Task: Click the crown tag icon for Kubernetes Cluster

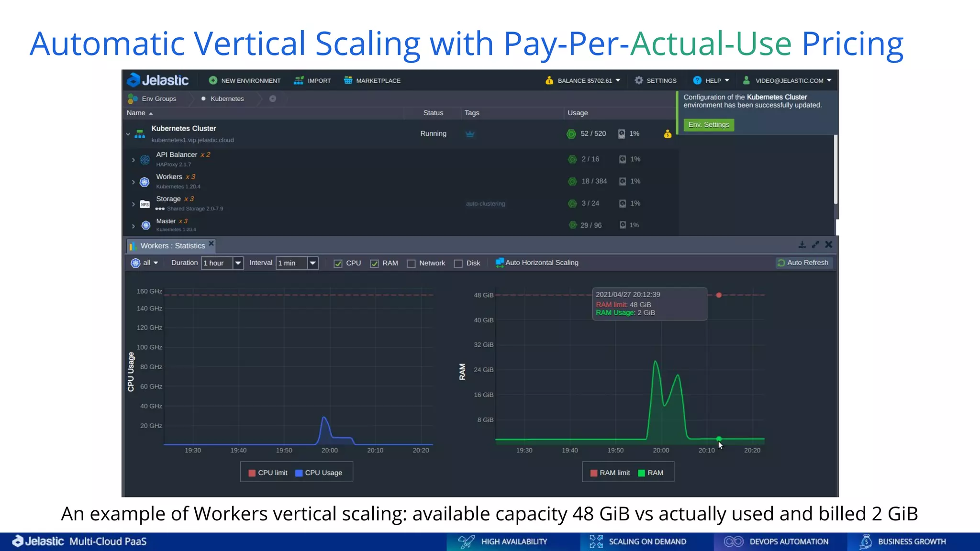Action: (x=470, y=134)
